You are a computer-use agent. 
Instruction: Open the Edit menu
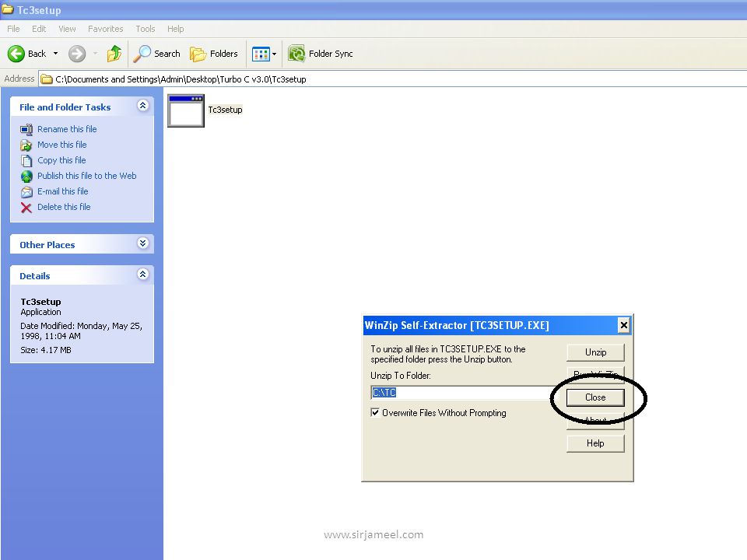(39, 29)
